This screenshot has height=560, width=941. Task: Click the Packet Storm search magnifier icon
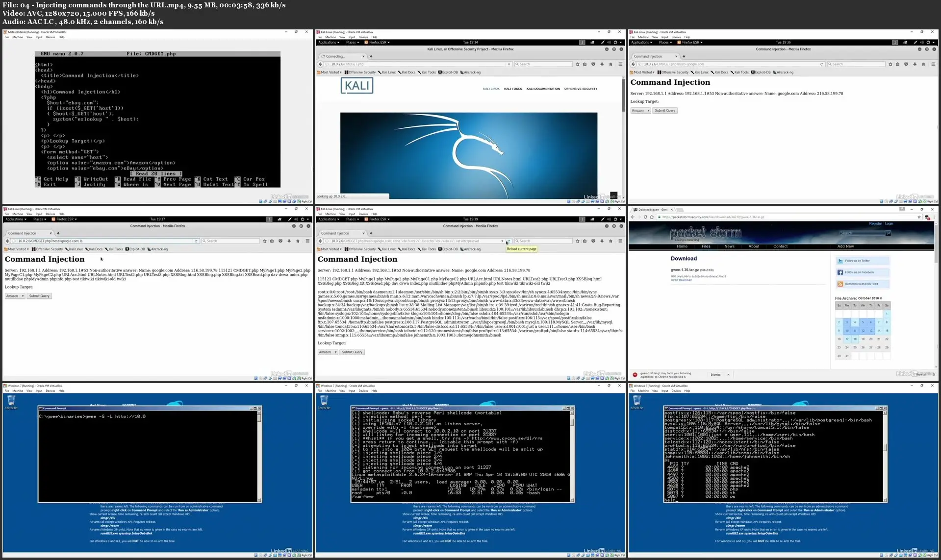click(888, 233)
